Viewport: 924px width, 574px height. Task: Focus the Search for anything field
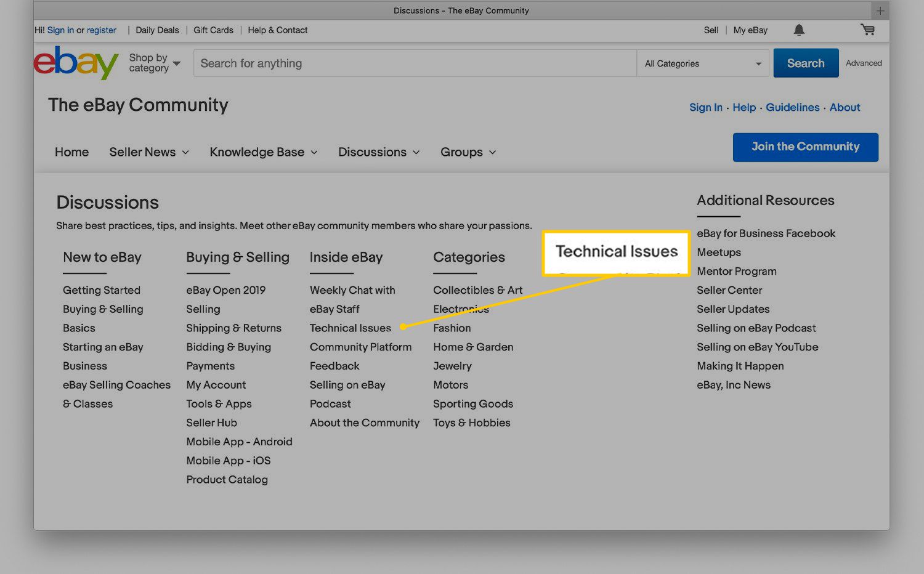point(415,63)
